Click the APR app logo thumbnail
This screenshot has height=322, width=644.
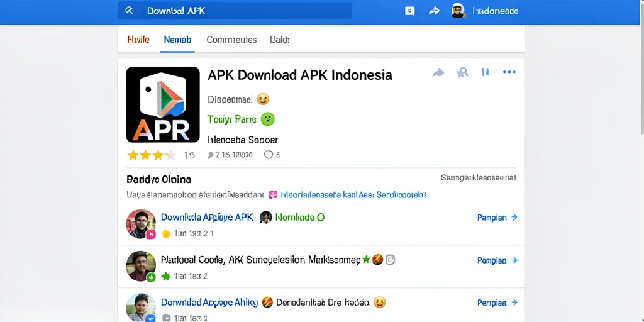(163, 105)
